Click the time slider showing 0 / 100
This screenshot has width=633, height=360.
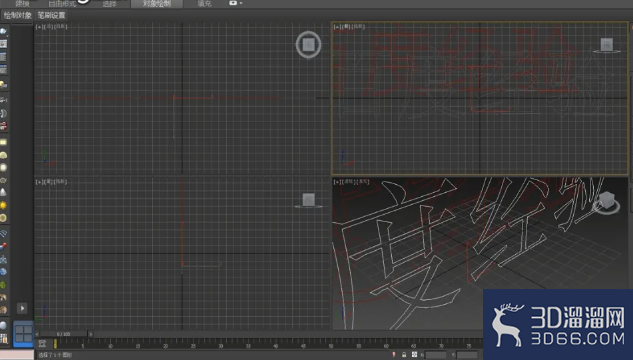tap(63, 334)
